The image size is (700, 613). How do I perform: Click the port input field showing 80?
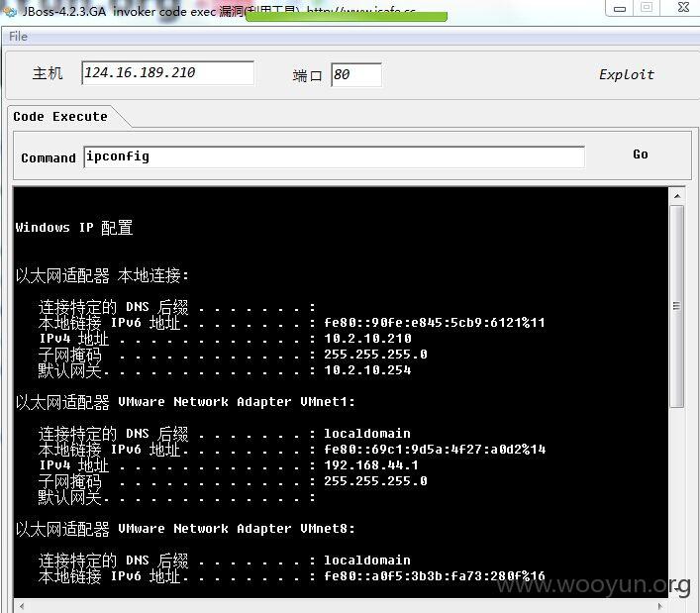point(356,74)
